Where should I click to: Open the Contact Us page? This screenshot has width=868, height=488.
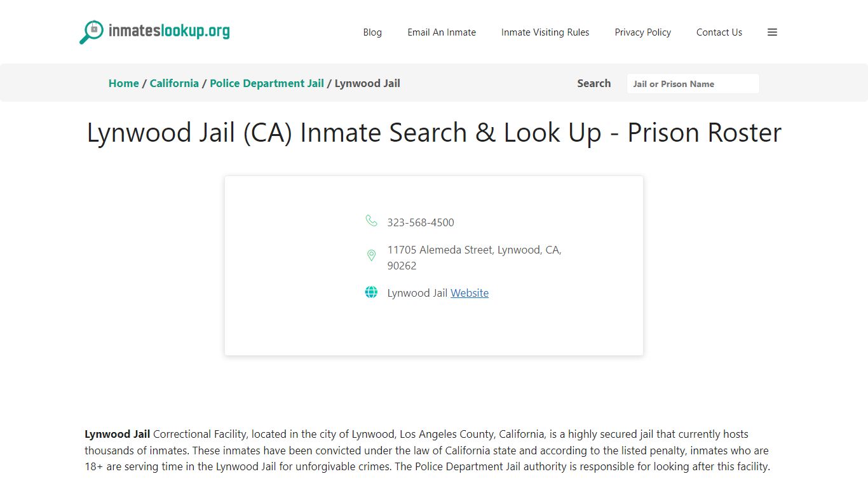click(719, 32)
